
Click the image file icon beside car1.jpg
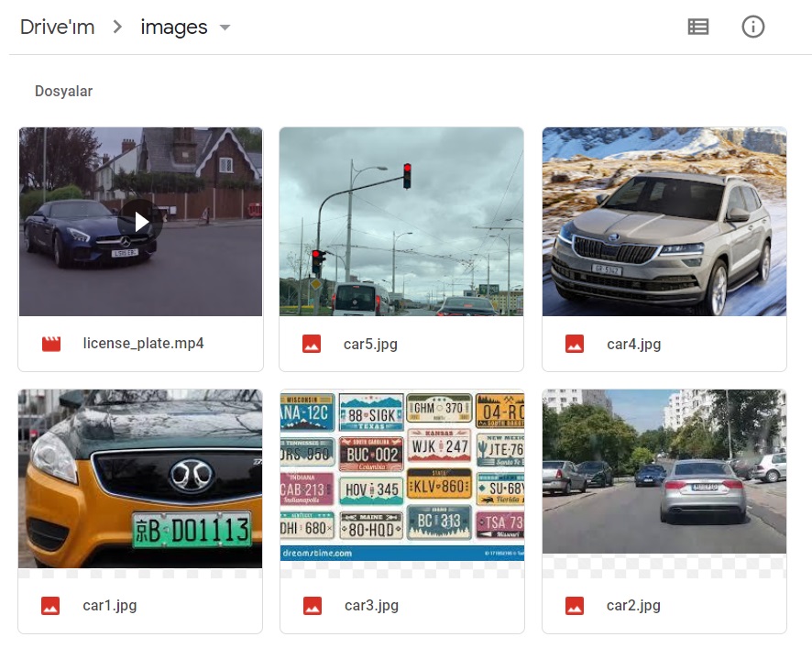coord(50,605)
